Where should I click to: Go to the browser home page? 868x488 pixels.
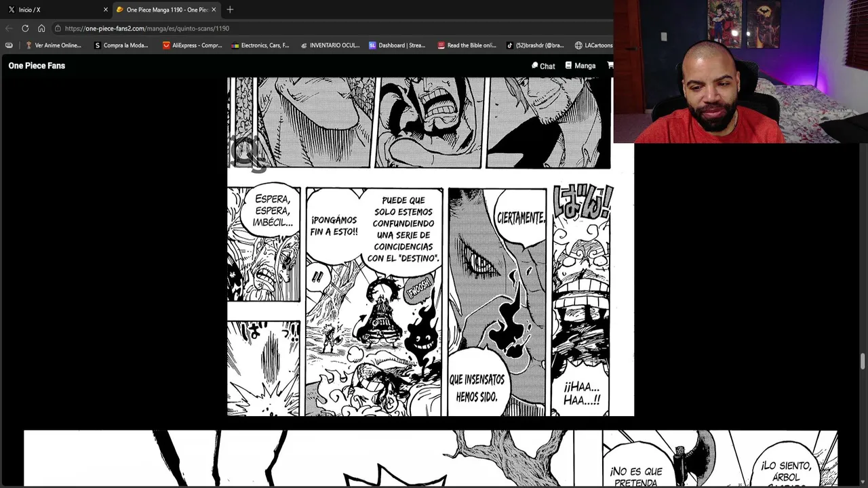coord(41,28)
